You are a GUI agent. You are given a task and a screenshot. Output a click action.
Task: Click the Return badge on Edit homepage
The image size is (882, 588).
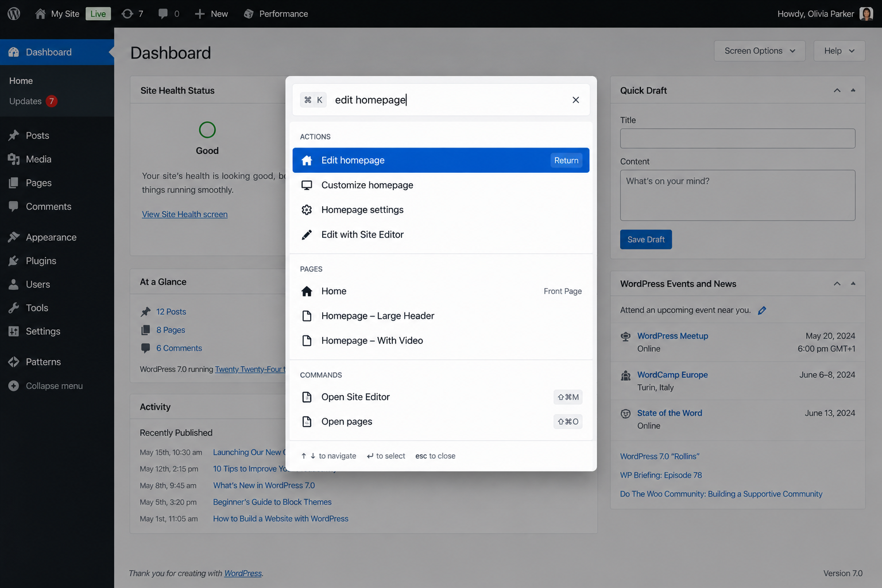click(566, 160)
